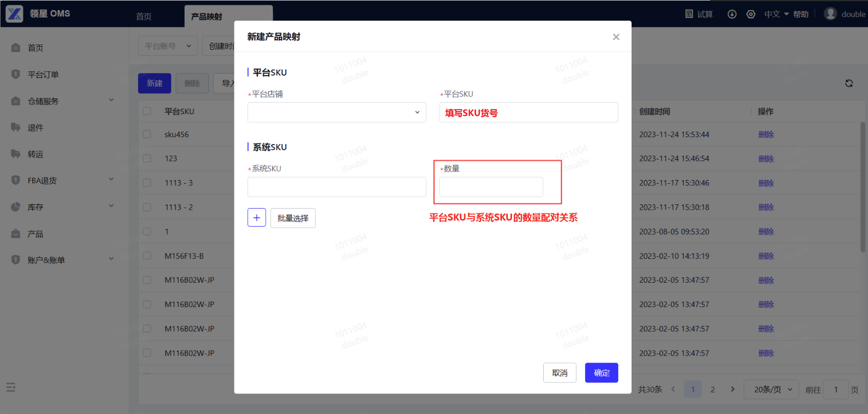This screenshot has width=868, height=414.
Task: Click the 退件 truck icon in sidebar
Action: (x=16, y=127)
